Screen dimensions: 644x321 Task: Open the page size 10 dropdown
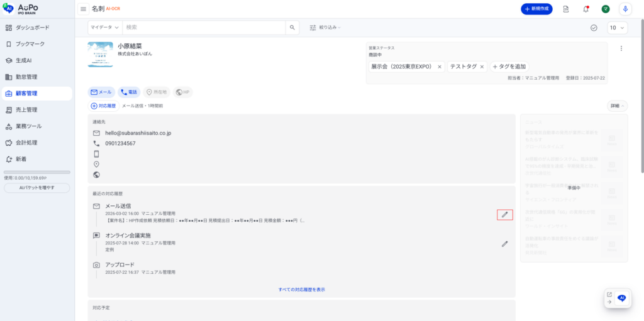pyautogui.click(x=617, y=28)
